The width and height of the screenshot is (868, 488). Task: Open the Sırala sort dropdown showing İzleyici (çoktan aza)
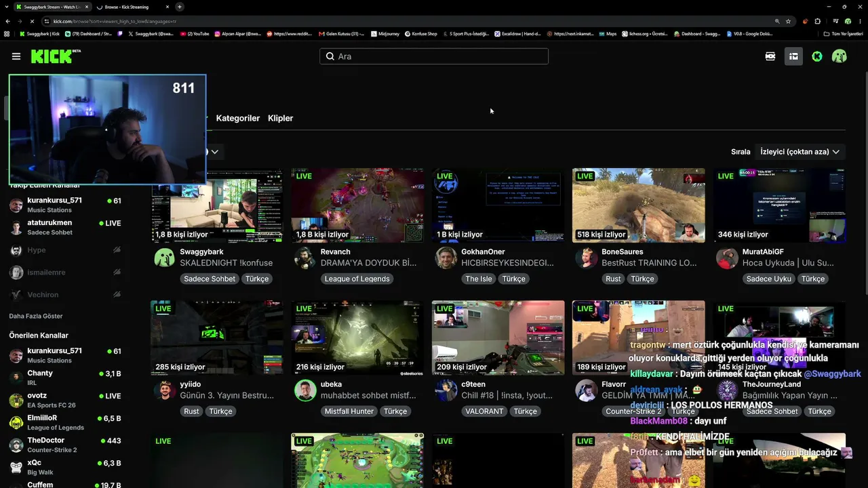click(x=800, y=152)
